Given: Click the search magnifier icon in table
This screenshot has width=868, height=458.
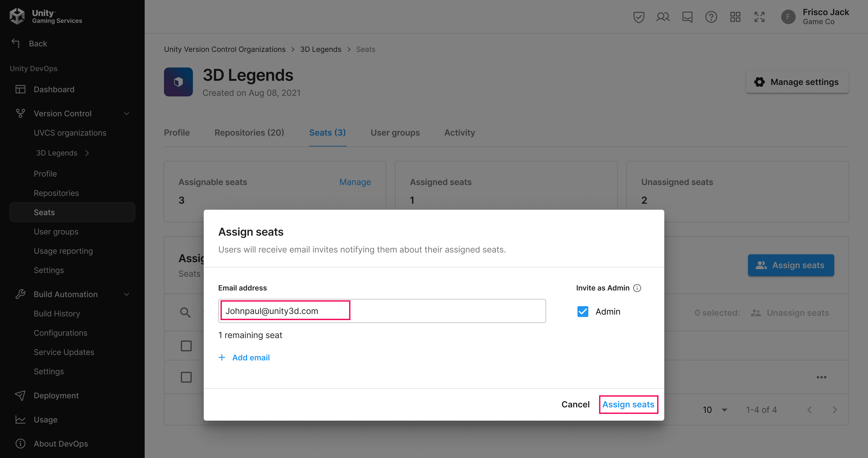Looking at the screenshot, I should pyautogui.click(x=185, y=313).
